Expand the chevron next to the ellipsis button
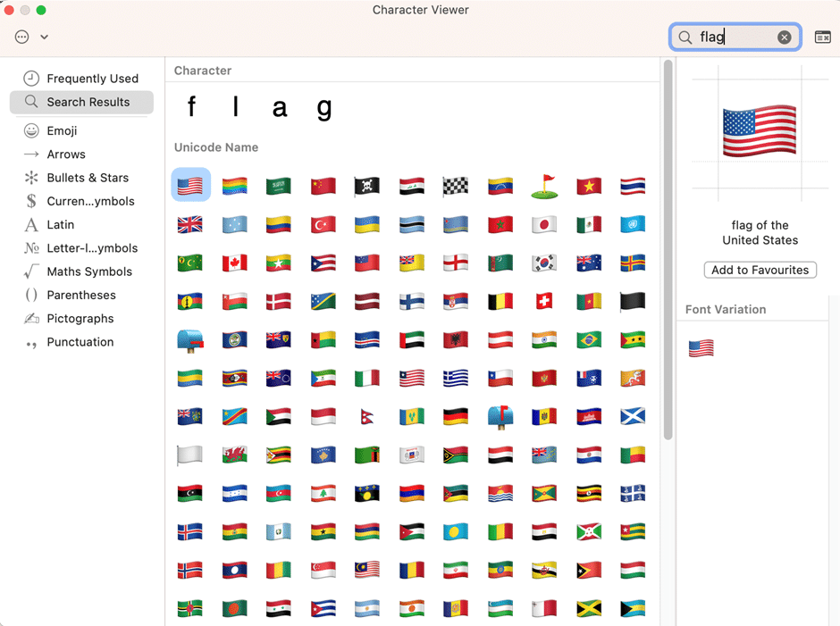 coord(44,37)
